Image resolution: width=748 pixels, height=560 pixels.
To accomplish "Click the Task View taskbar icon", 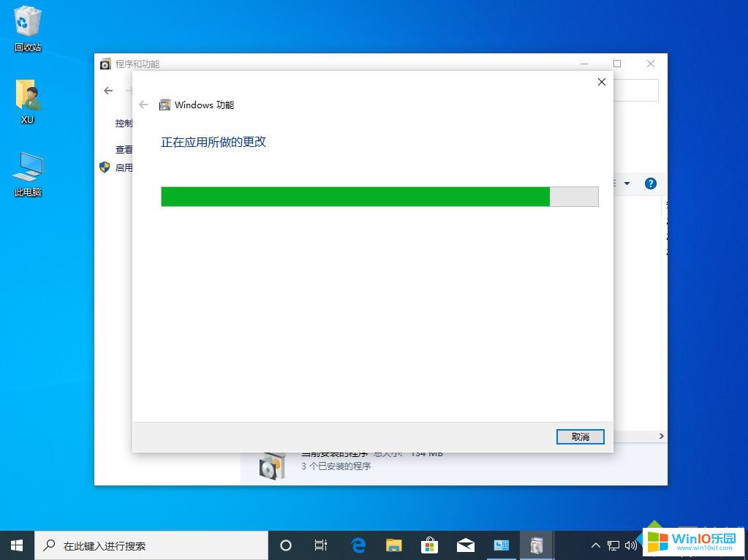I will (x=321, y=545).
